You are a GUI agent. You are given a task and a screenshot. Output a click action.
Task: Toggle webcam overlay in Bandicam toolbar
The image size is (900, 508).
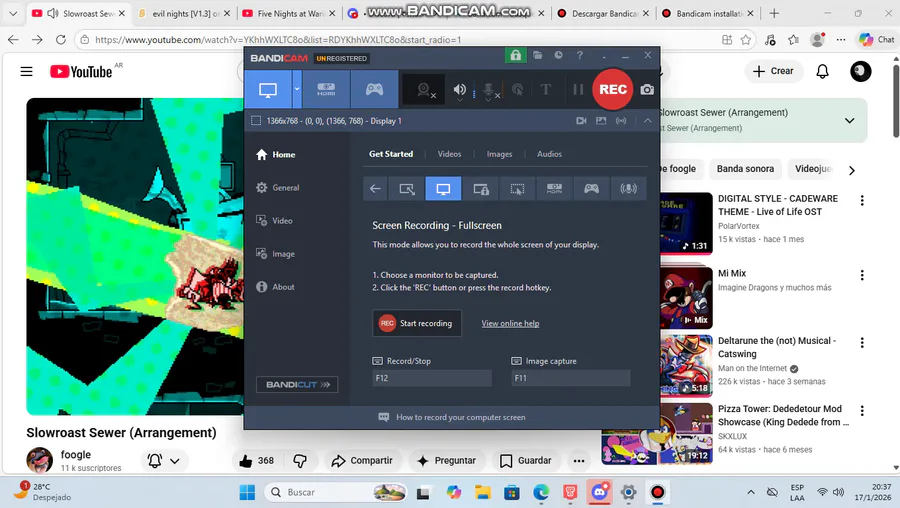pyautogui.click(x=424, y=90)
